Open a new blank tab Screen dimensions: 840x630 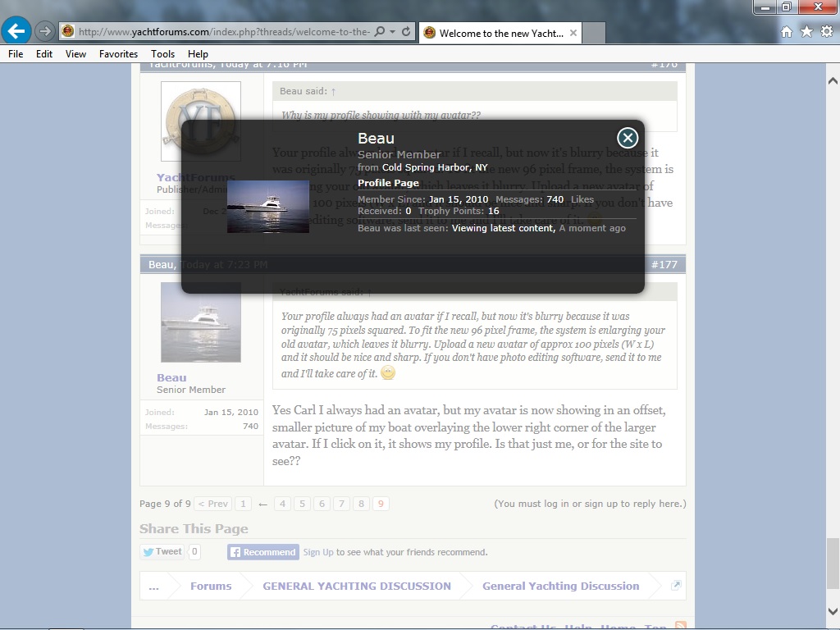tap(594, 33)
